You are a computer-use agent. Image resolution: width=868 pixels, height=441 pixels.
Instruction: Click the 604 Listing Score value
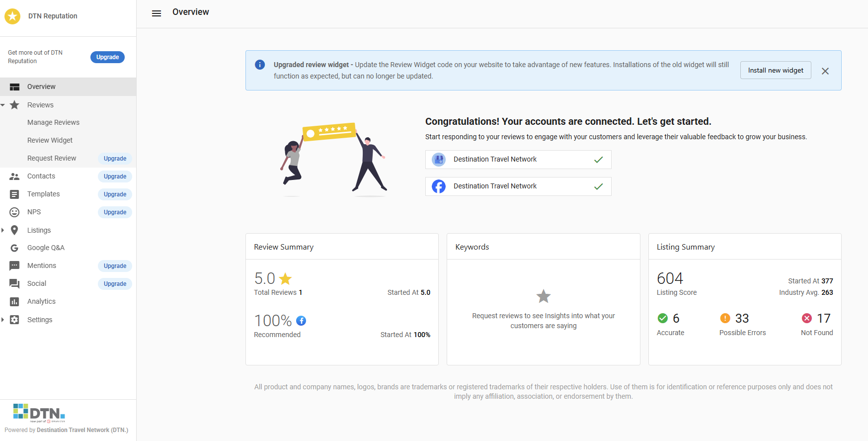670,278
